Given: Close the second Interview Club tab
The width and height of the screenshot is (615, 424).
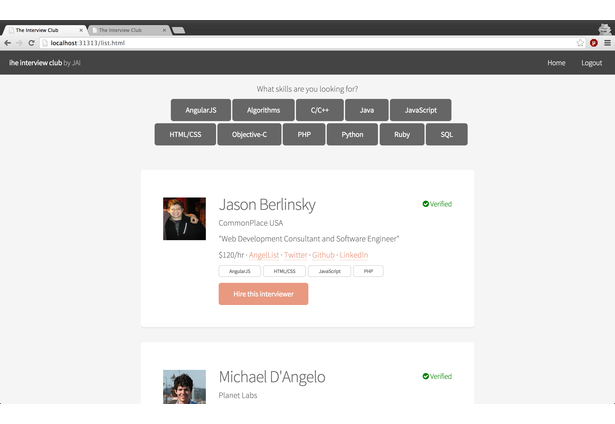Looking at the screenshot, I should pyautogui.click(x=164, y=30).
